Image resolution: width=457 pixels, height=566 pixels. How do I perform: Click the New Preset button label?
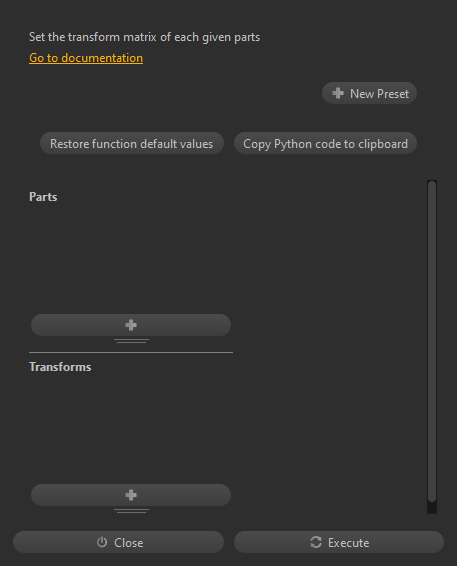(379, 94)
